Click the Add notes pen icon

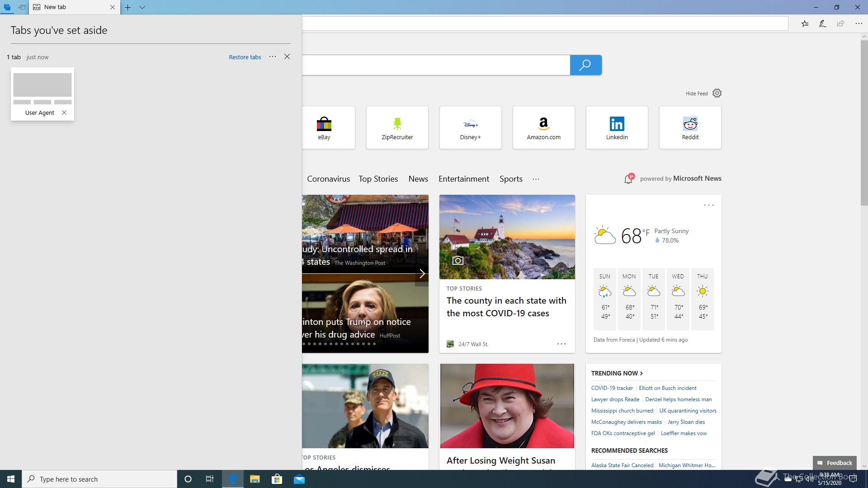pos(823,23)
